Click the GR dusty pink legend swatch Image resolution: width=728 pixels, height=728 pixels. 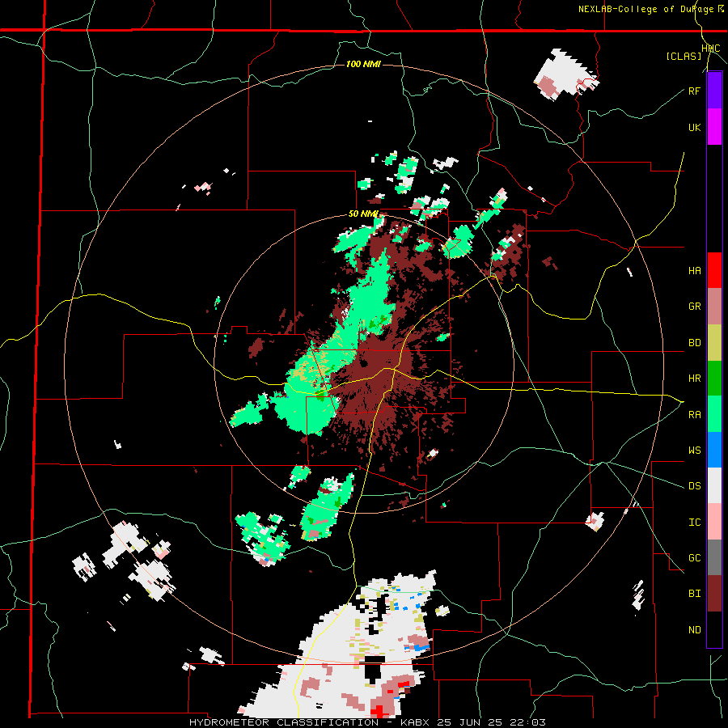pyautogui.click(x=714, y=307)
